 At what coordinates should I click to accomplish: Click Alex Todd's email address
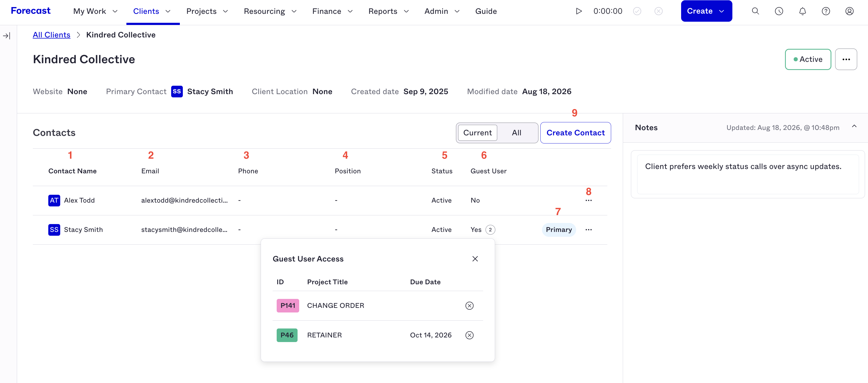tap(184, 200)
